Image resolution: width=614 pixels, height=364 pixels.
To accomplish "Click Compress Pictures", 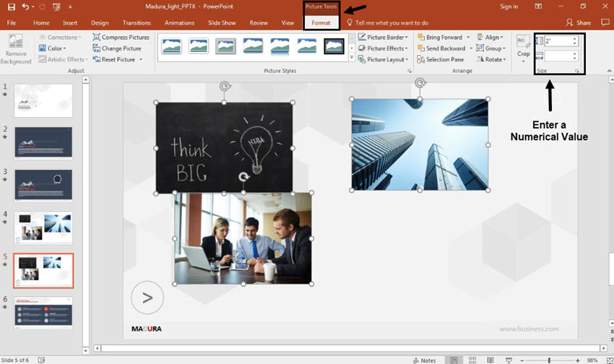I will (x=121, y=37).
